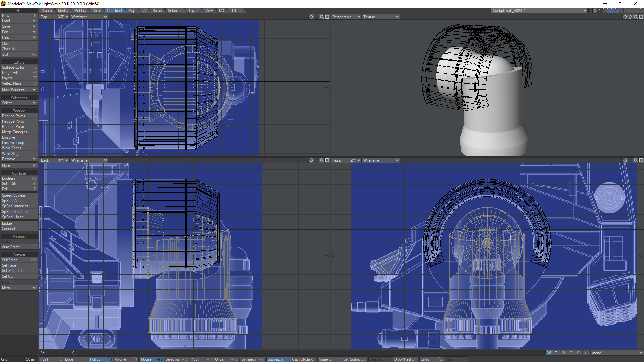This screenshot has width=644, height=362.
Task: Switch to Point selection mode
Action: [x=51, y=359]
